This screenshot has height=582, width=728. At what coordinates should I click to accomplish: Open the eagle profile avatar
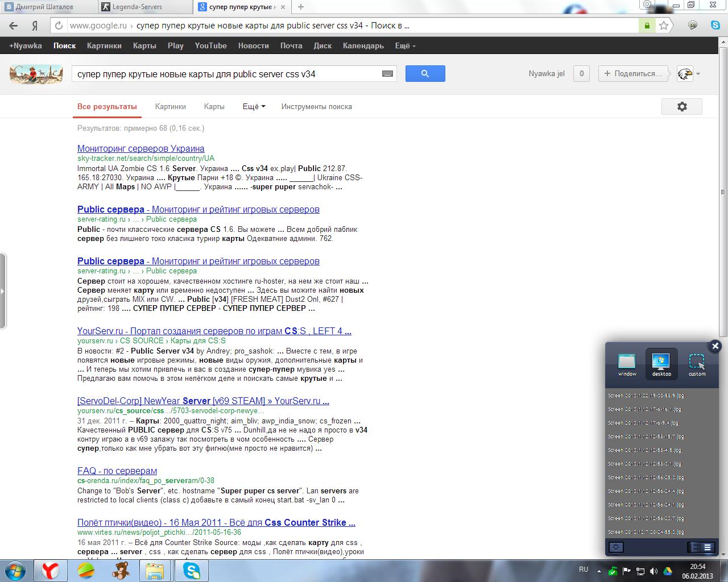[x=685, y=73]
